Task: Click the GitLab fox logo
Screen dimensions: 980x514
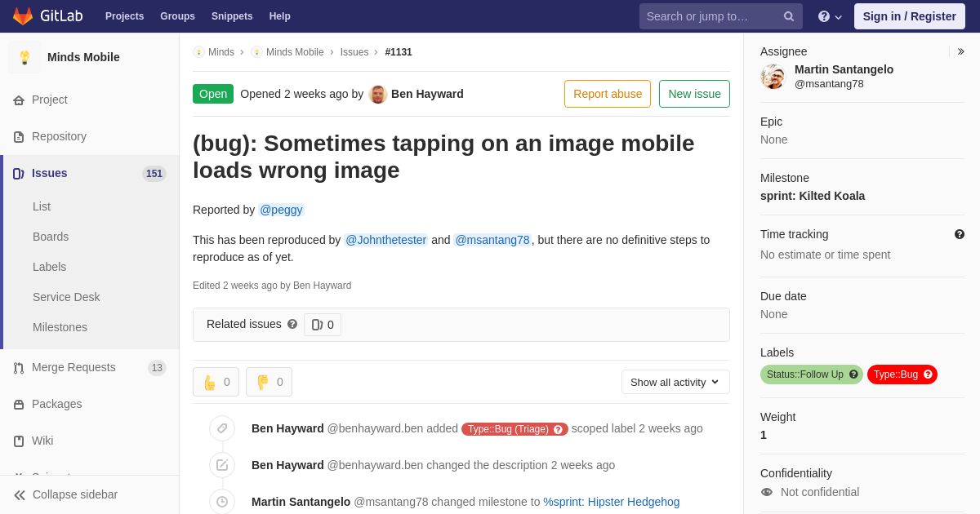Action: (23, 16)
